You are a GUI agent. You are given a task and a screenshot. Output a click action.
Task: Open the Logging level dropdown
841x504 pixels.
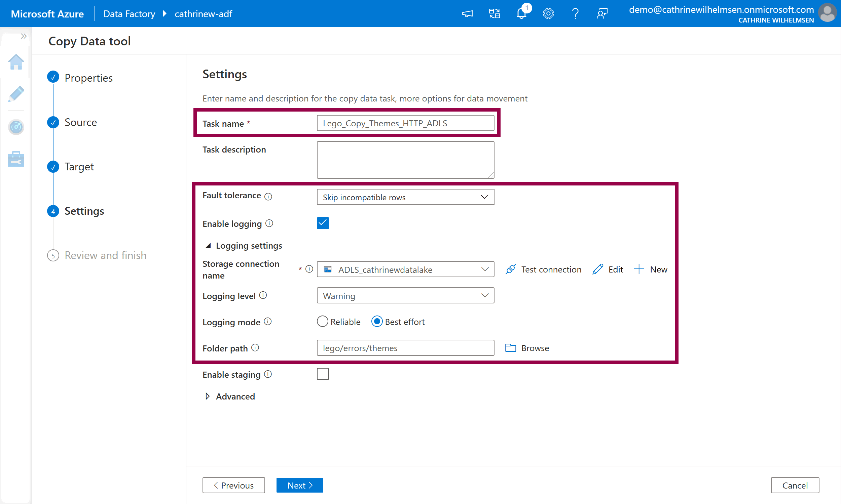405,295
